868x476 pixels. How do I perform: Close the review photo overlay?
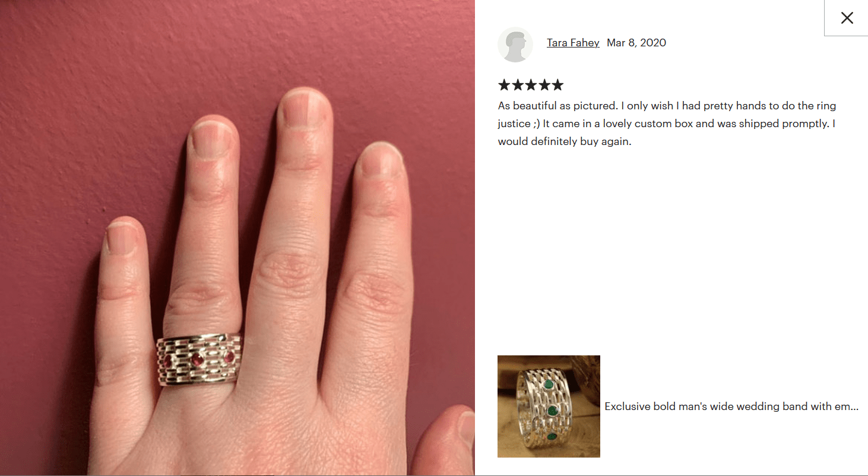847,18
